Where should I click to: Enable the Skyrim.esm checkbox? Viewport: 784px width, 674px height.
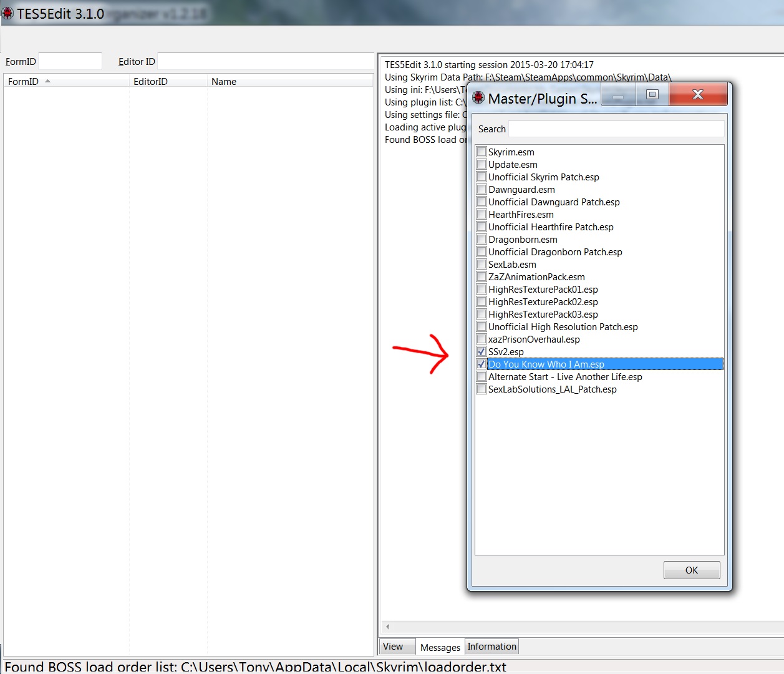pyautogui.click(x=482, y=152)
